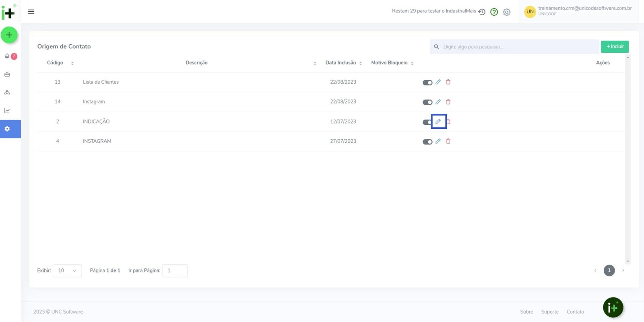
Task: Toggle the switch for Lista de Clientes
Action: pos(427,83)
